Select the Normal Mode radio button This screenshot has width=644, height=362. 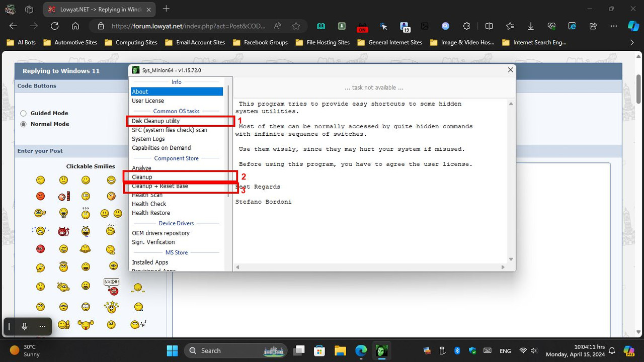pos(23,124)
